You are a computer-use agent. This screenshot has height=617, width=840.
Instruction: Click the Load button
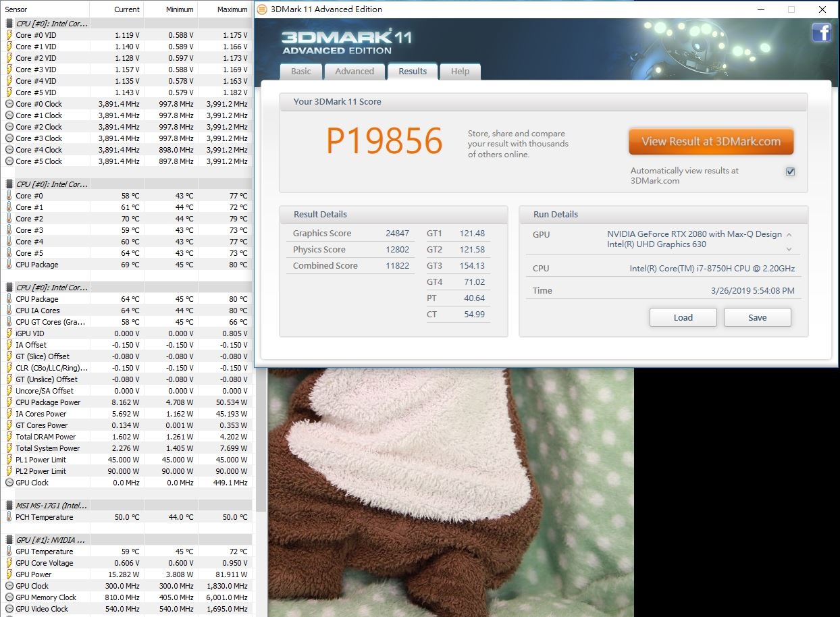coord(683,318)
